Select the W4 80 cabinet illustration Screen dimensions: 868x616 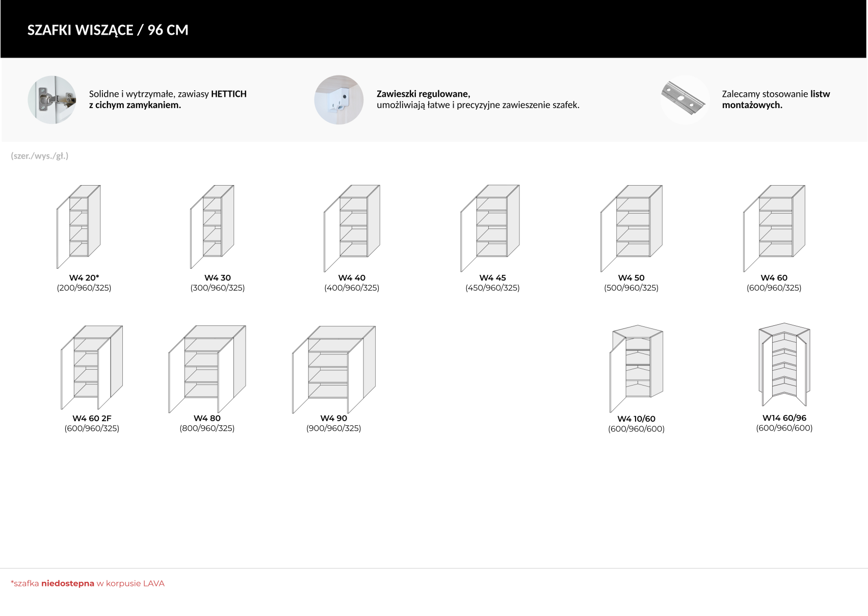tap(207, 368)
